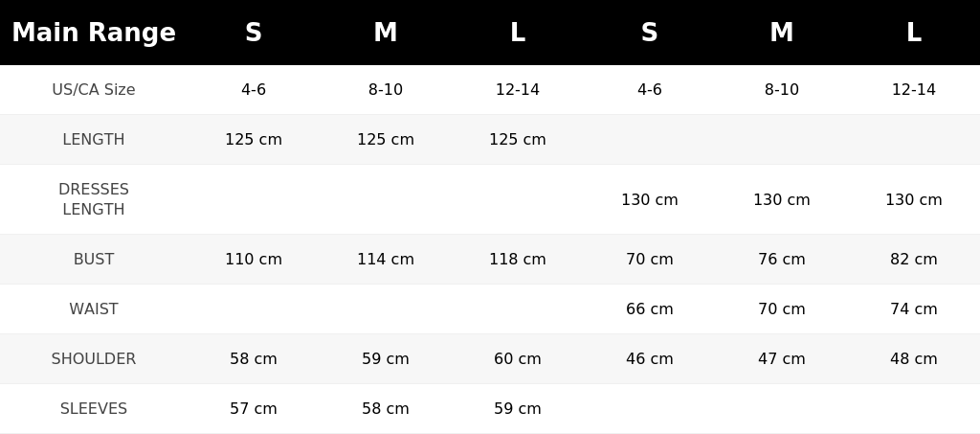Click the 118 cm bust cell
Screen dimensions: 980x434
tap(518, 259)
